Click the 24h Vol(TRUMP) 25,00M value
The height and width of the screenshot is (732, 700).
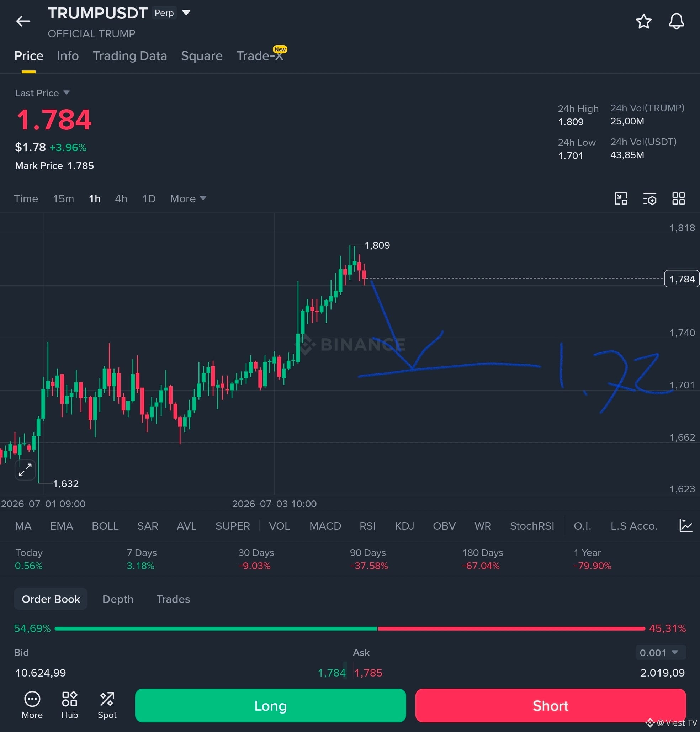tap(627, 121)
